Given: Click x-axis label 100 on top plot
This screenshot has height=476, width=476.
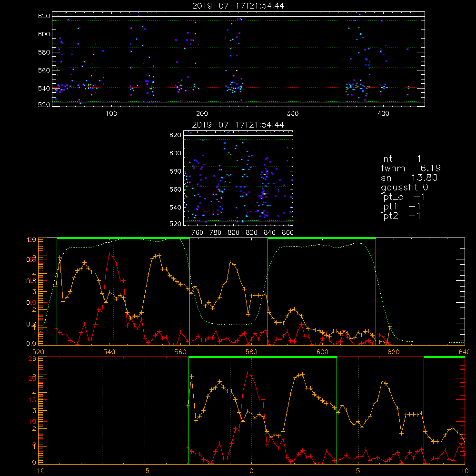Looking at the screenshot, I should (111, 114).
